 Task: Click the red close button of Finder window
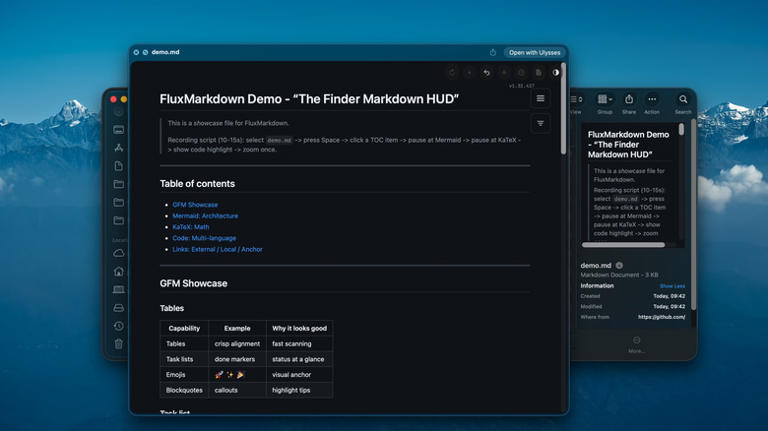point(114,99)
